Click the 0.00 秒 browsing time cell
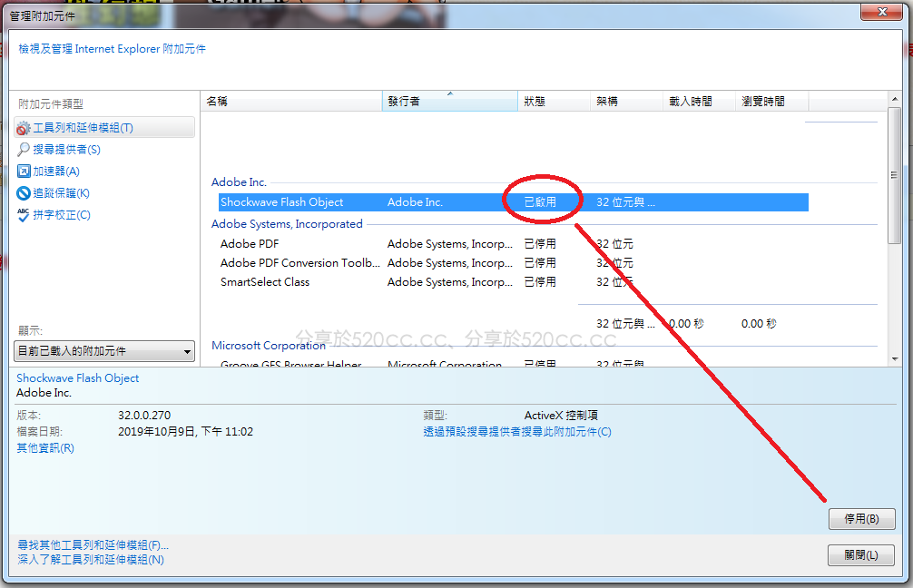Image resolution: width=913 pixels, height=588 pixels. [x=759, y=324]
